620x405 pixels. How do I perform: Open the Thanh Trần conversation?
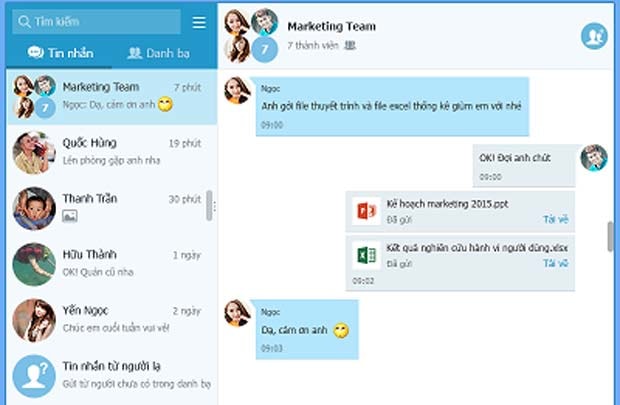tap(112, 208)
